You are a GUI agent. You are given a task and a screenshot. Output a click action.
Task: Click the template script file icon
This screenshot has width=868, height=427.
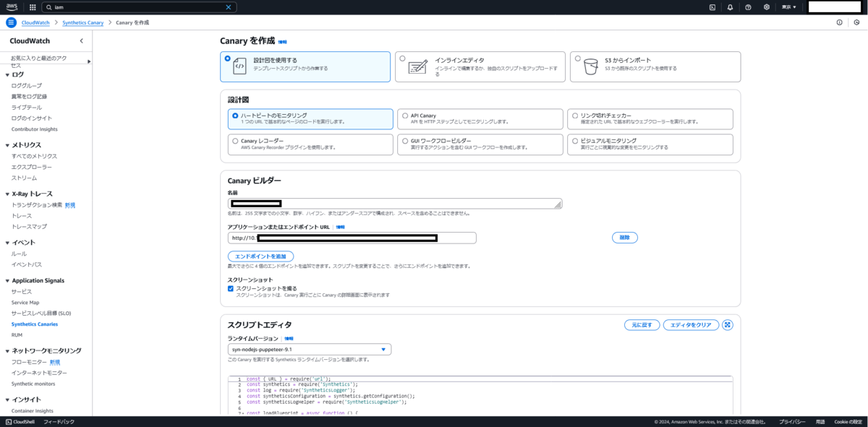click(x=240, y=66)
